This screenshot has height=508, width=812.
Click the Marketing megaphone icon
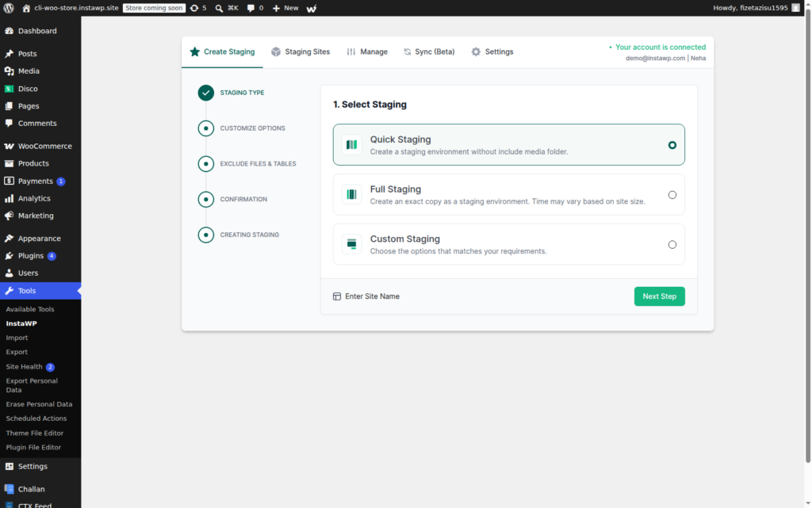click(9, 216)
